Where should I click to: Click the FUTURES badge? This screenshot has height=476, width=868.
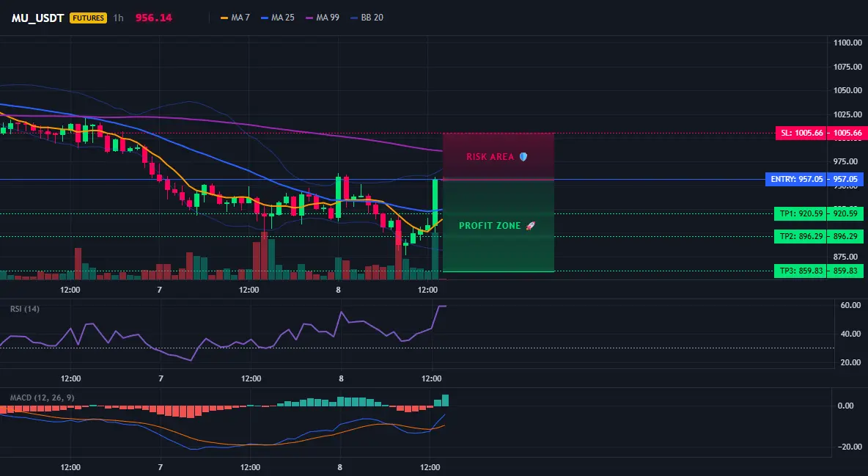(x=88, y=18)
